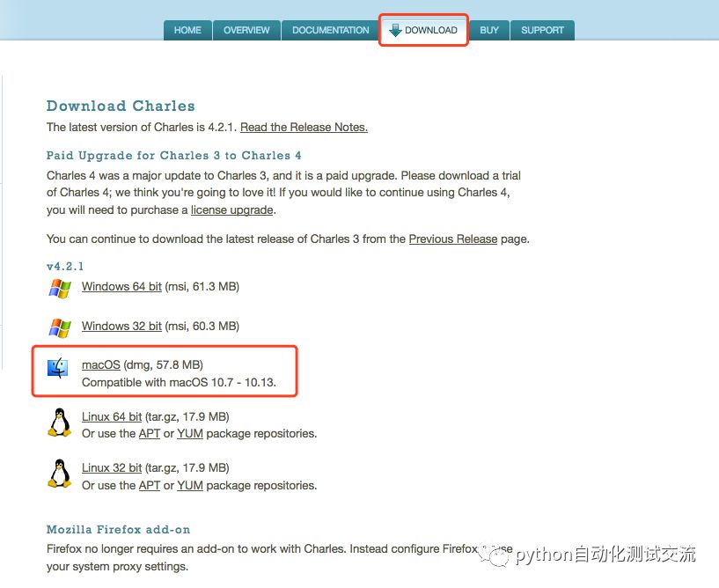
Task: Click text Compatible with macOS 10.7 - 10.13.
Action: [179, 383]
